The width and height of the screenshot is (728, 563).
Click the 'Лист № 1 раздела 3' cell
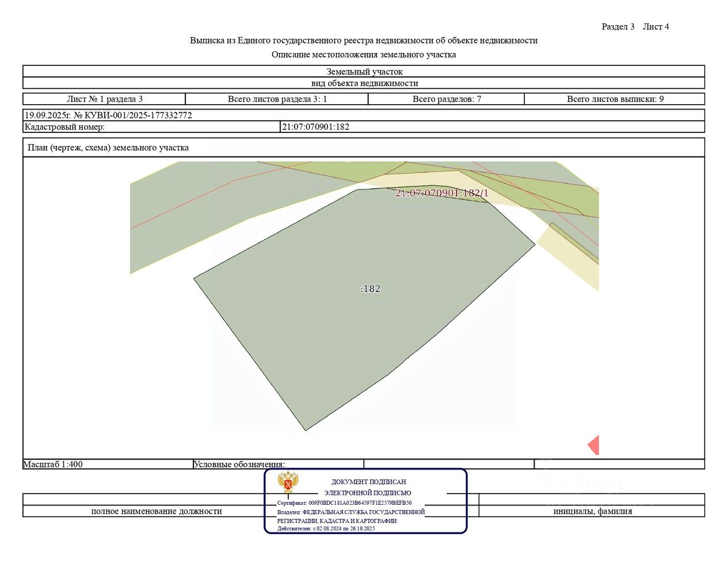[x=104, y=99]
